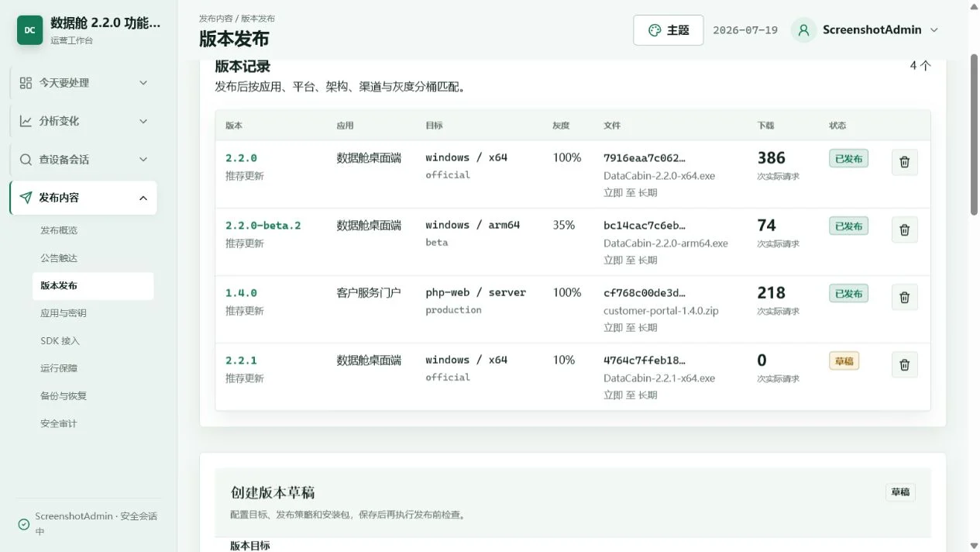Click version number 2.2.0
The height and width of the screenshot is (552, 980).
click(x=241, y=158)
